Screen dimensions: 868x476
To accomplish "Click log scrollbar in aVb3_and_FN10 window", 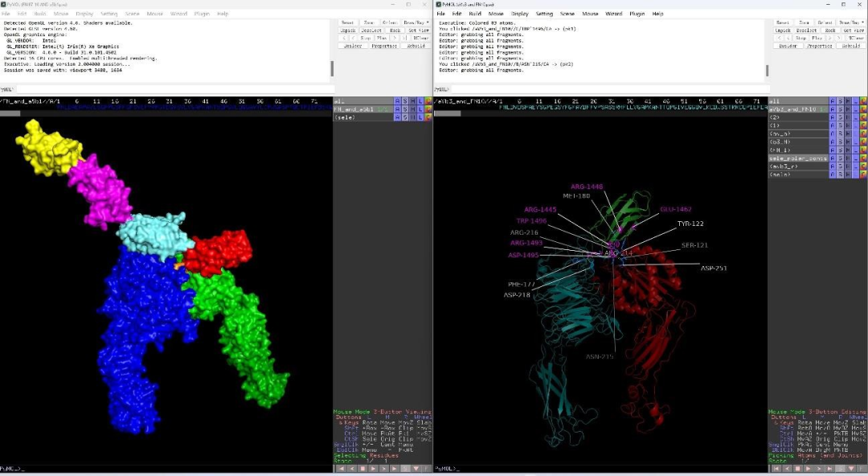I will [x=768, y=71].
